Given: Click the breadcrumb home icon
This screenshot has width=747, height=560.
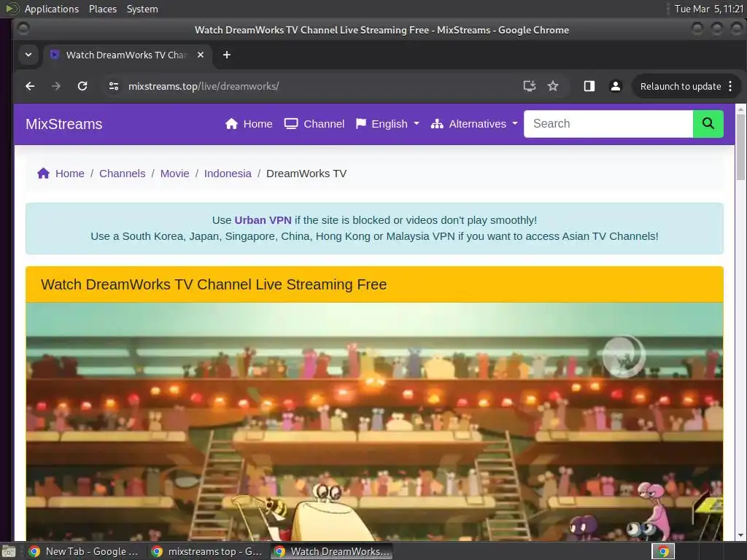Looking at the screenshot, I should point(43,174).
